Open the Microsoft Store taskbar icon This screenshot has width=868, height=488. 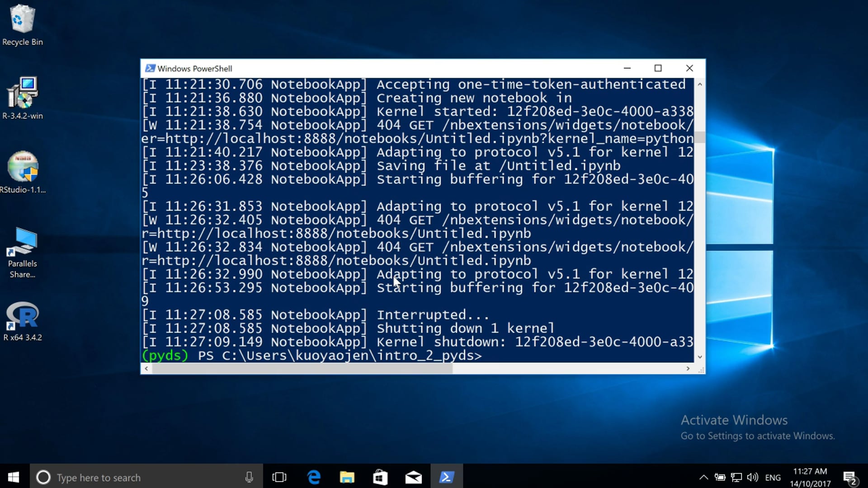pyautogui.click(x=380, y=477)
